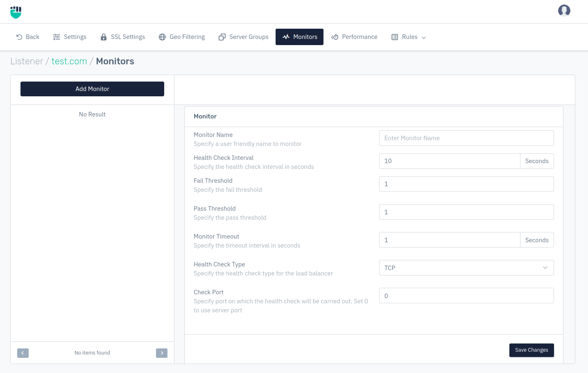Image resolution: width=588 pixels, height=373 pixels.
Task: Focus the Monitor Name input field
Action: tap(466, 138)
